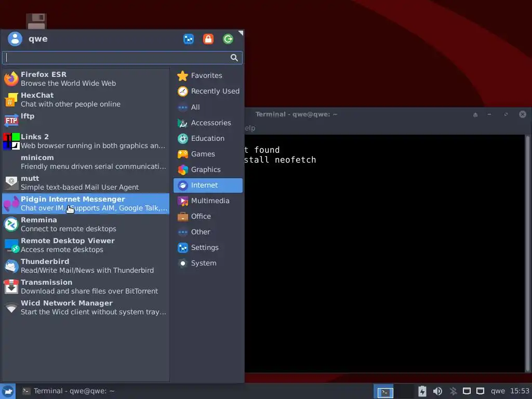
Task: Click the menu resize corner grip
Action: coord(241,33)
